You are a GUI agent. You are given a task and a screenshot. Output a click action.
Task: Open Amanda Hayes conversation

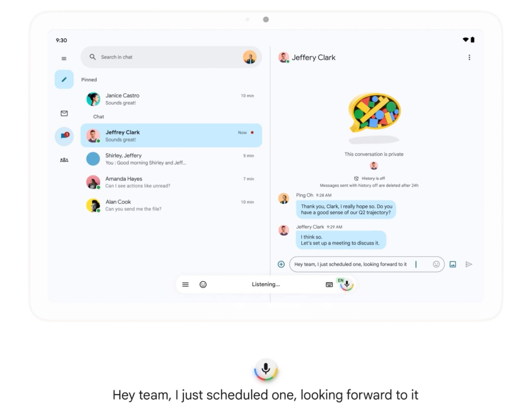click(x=171, y=182)
